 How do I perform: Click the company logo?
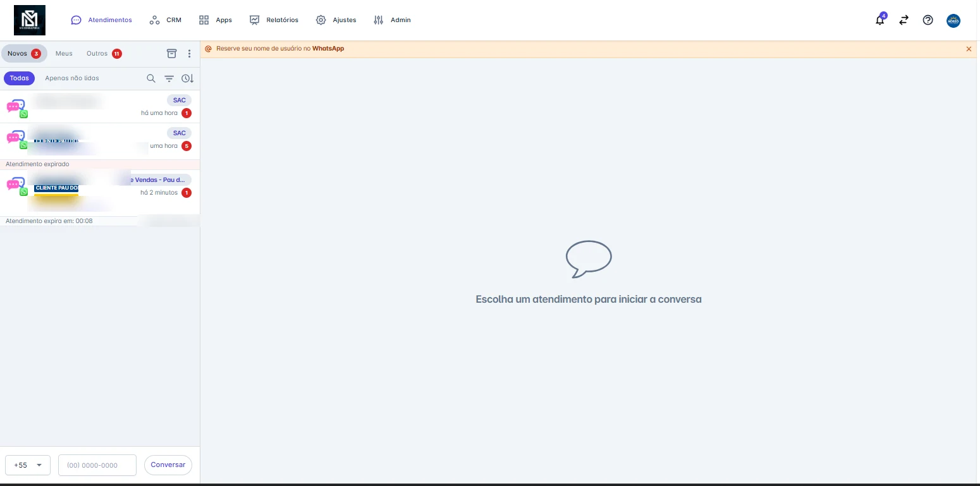coord(30,20)
